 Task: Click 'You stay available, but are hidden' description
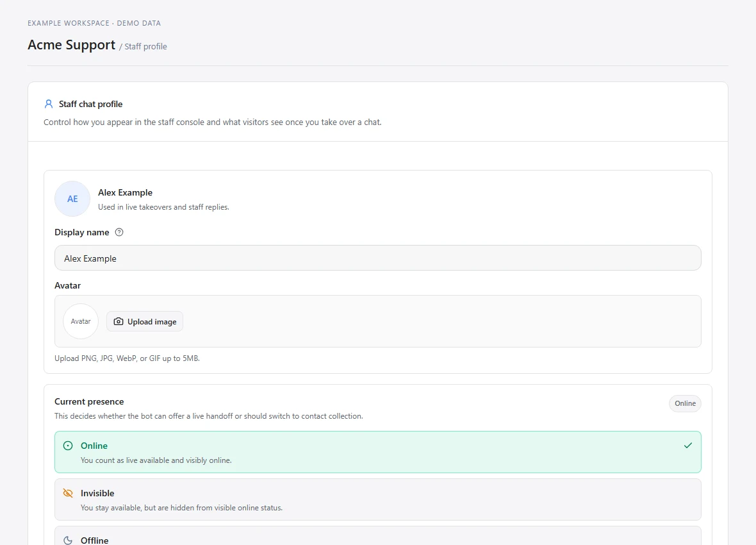(181, 508)
